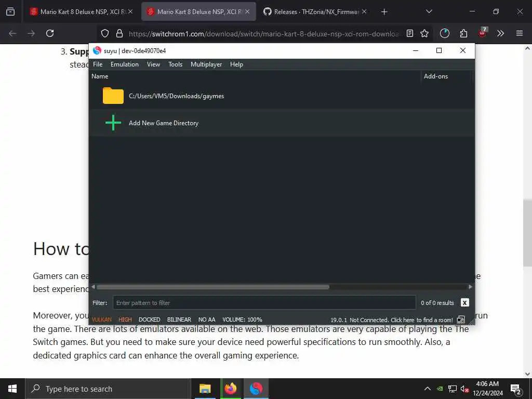The image size is (532, 399).
Task: Click the Type here to search box
Action: tap(108, 389)
